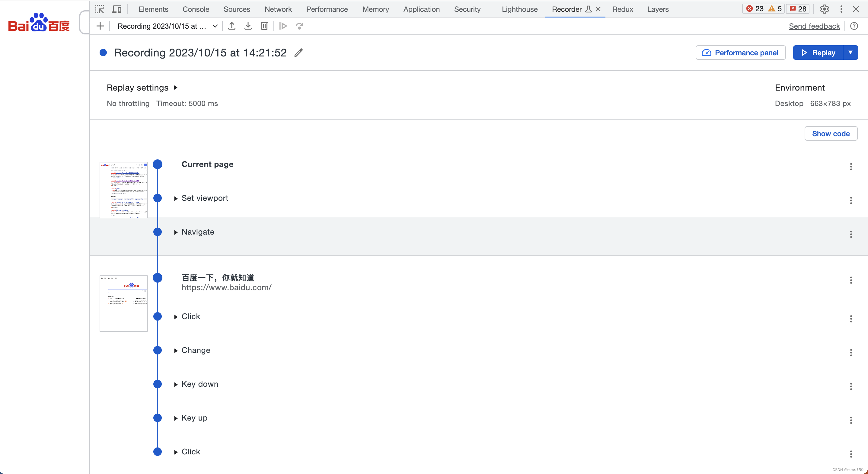Expand the Replay settings section
The image size is (868, 474).
click(x=176, y=88)
